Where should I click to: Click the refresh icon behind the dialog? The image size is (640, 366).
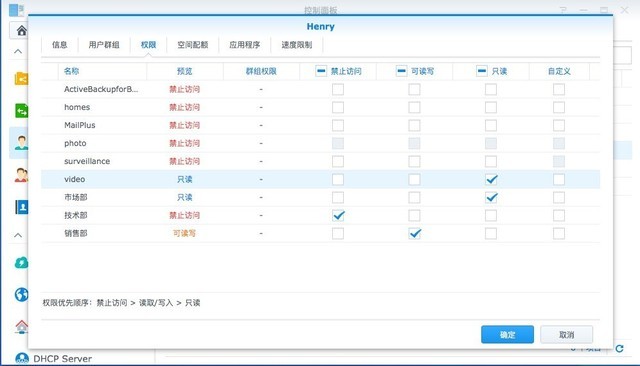[x=619, y=348]
